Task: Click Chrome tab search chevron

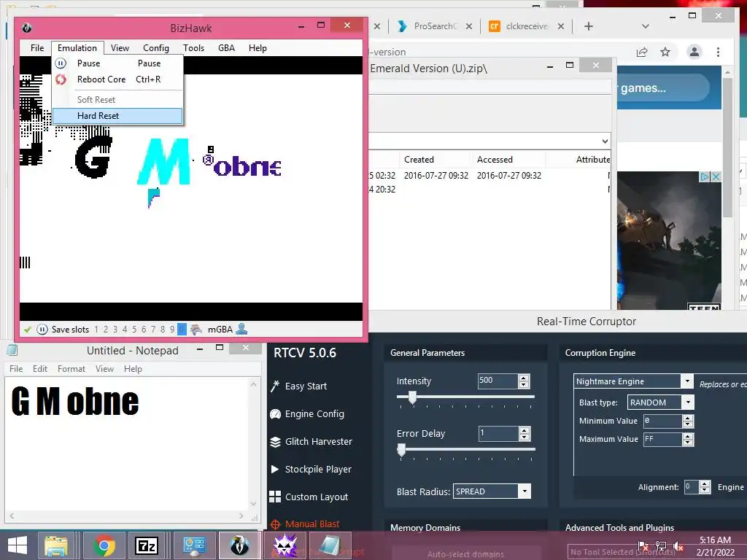Action: coord(645,27)
